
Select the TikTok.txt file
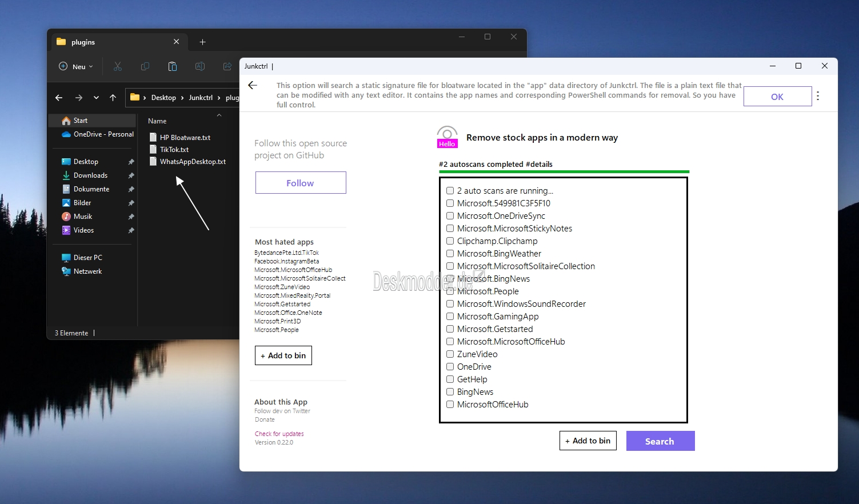click(174, 150)
